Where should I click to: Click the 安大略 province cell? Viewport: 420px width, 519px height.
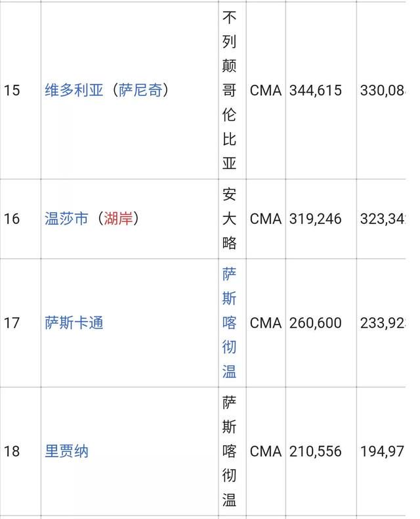(229, 219)
